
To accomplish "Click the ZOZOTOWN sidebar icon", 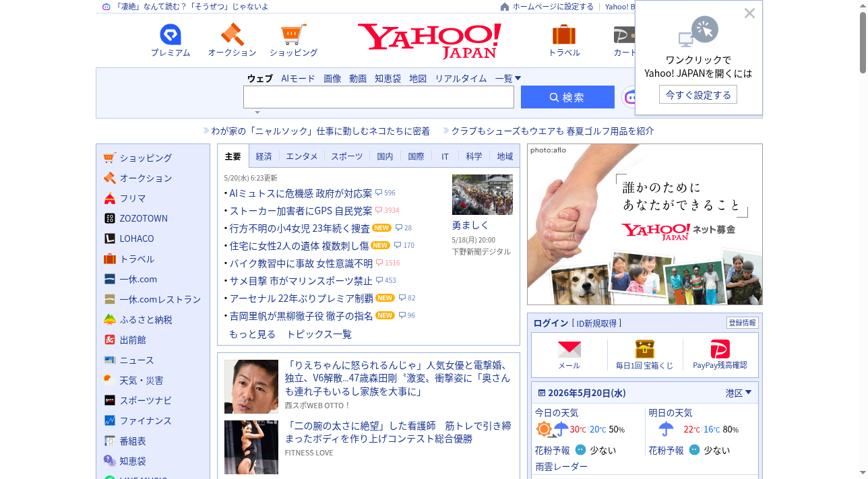I will pyautogui.click(x=110, y=218).
